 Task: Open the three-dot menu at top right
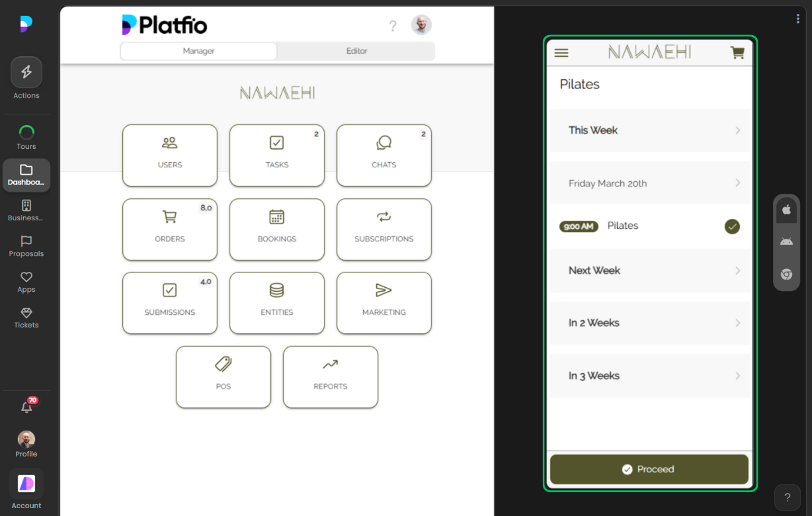pyautogui.click(x=797, y=18)
